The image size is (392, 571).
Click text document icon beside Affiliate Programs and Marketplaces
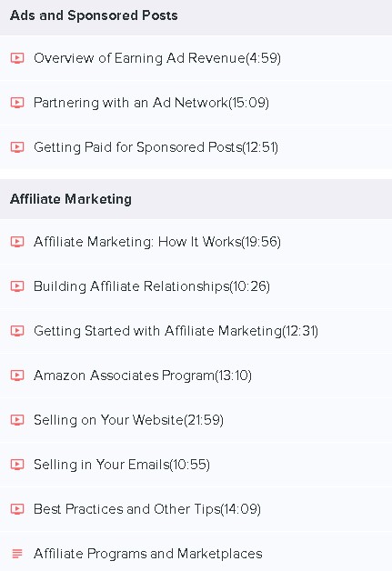point(17,554)
